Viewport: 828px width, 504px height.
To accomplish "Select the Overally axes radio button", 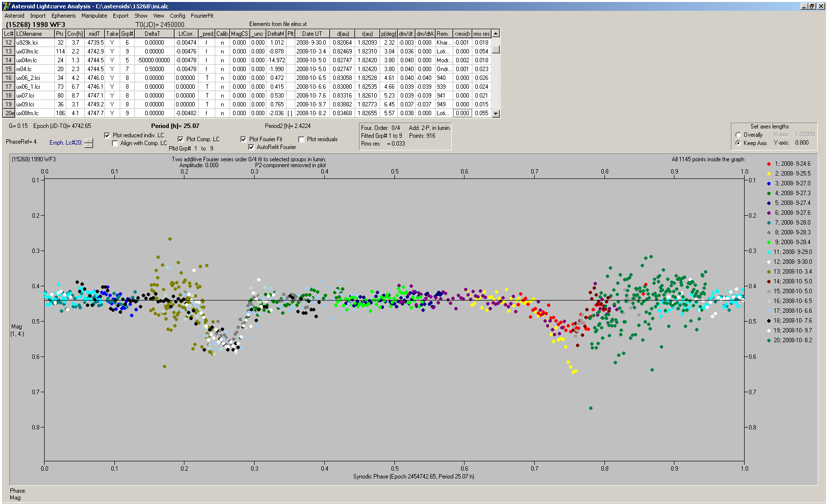I will [x=738, y=135].
